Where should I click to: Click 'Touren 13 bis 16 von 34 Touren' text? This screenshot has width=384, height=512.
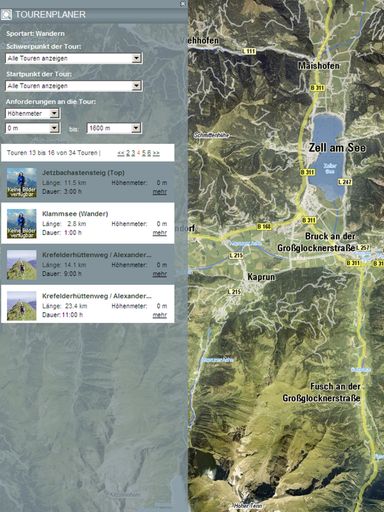(x=52, y=153)
